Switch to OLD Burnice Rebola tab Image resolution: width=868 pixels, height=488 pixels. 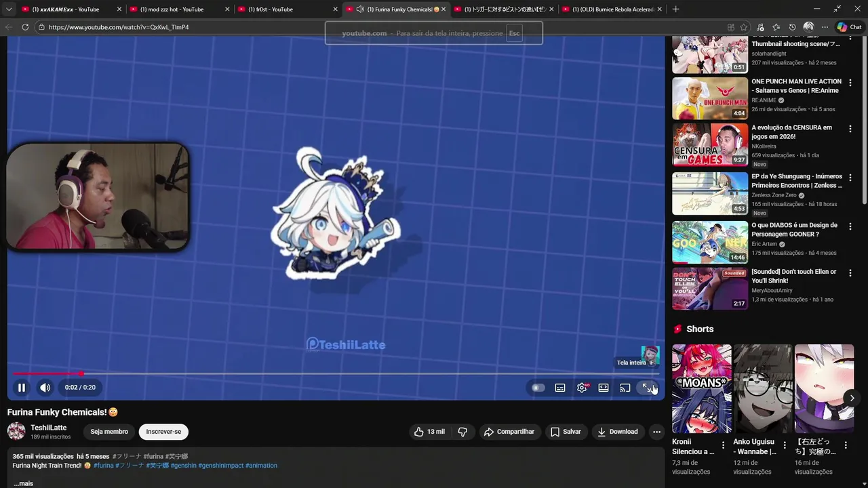[x=612, y=9]
